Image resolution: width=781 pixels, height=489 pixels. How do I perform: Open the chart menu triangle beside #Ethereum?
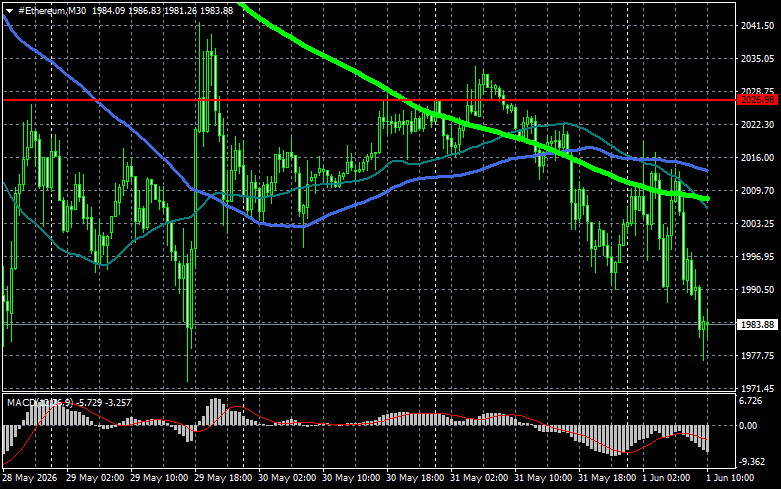[9, 11]
